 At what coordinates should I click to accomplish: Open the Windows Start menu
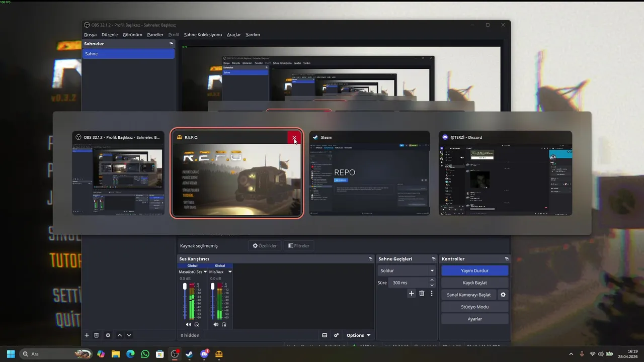pyautogui.click(x=11, y=354)
